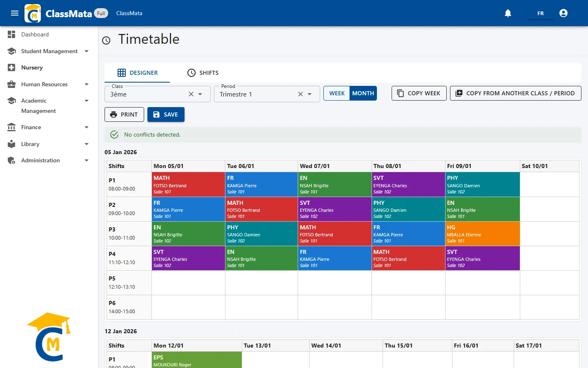Switch timetable to Week view

click(x=337, y=93)
